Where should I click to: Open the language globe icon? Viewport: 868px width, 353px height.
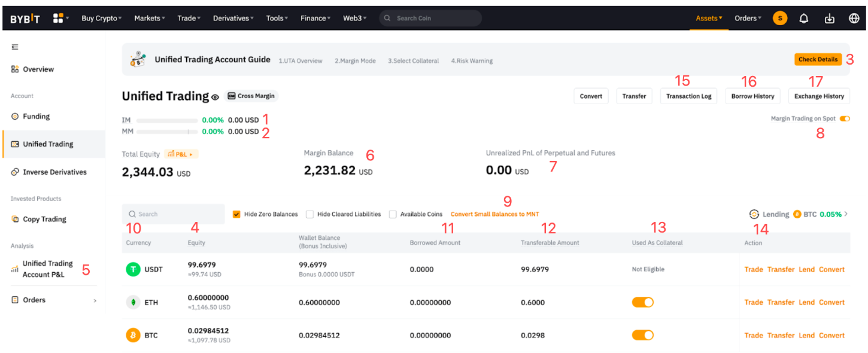(x=854, y=18)
